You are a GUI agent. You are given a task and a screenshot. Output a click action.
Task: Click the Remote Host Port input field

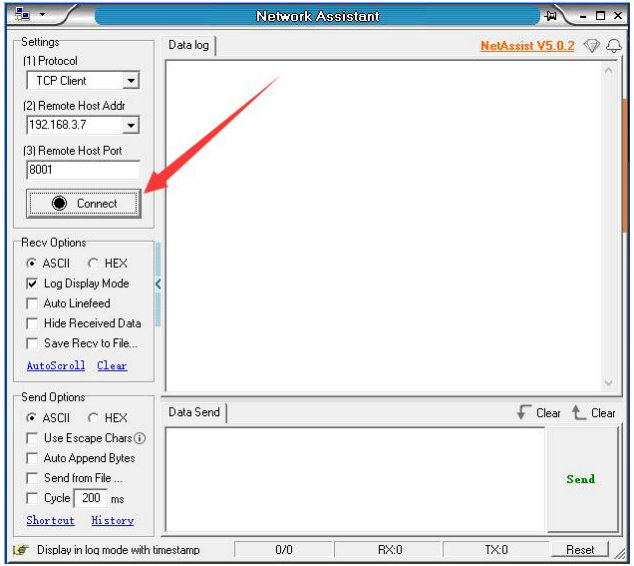pos(83,170)
